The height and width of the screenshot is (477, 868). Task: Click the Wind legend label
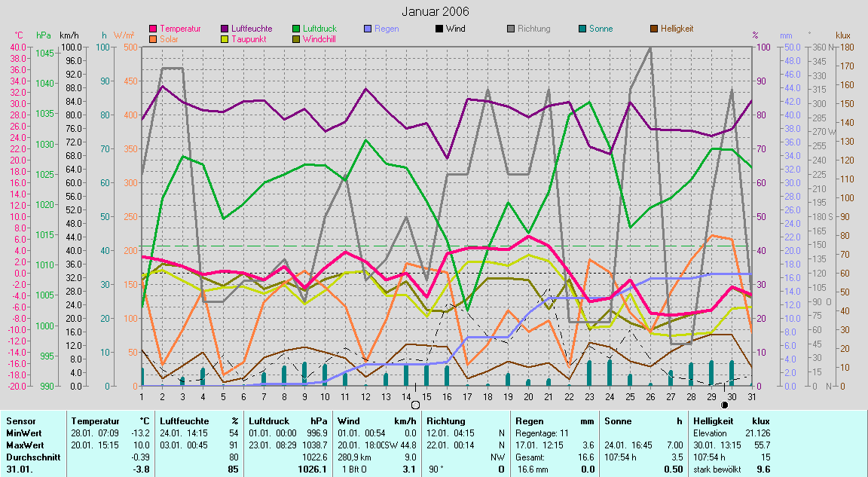455,29
